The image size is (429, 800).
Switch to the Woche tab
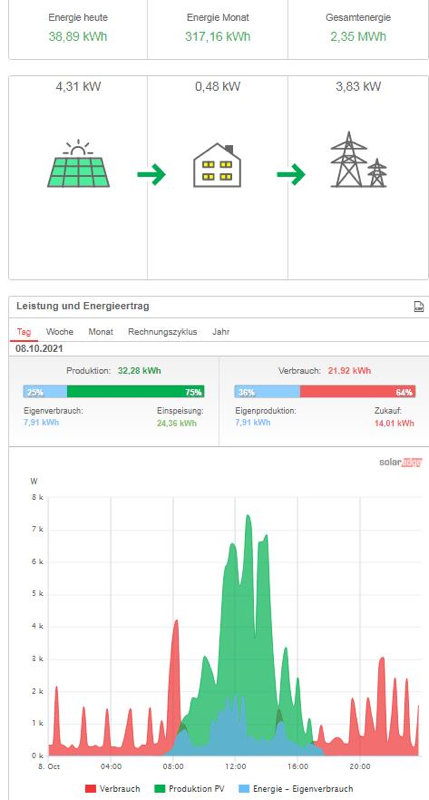tap(60, 332)
